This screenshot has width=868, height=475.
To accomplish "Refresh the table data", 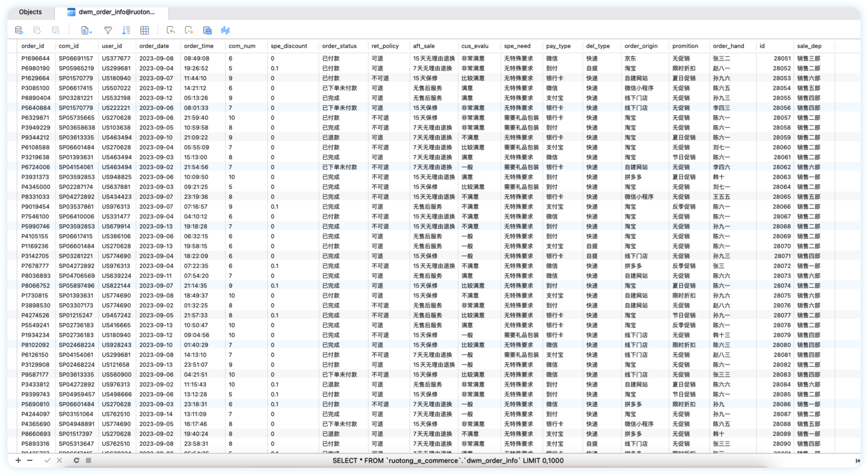I will 76,460.
